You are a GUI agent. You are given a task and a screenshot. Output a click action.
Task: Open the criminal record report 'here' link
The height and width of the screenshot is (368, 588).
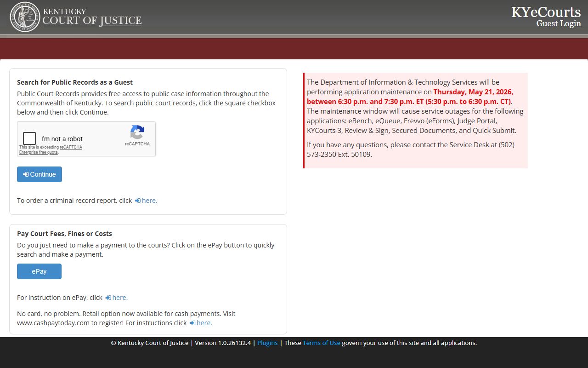[x=146, y=201]
